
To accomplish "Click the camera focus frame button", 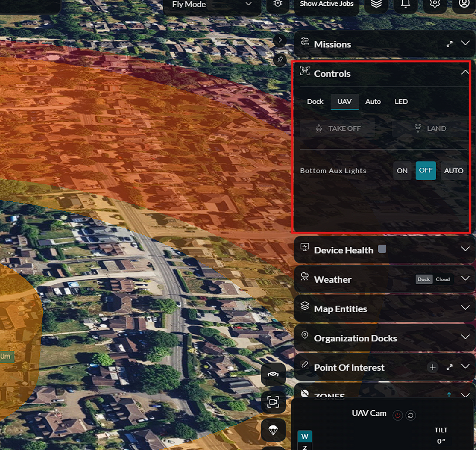I will tap(273, 402).
